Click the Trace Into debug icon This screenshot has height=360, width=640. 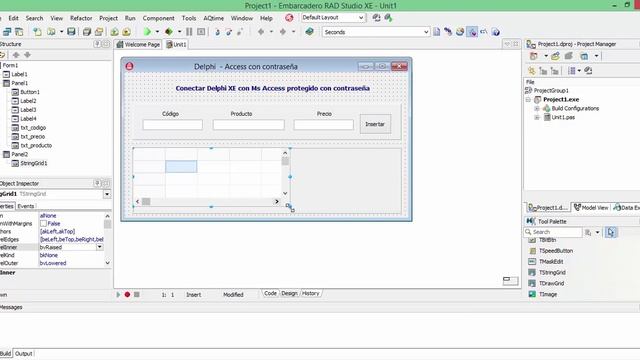click(x=217, y=31)
